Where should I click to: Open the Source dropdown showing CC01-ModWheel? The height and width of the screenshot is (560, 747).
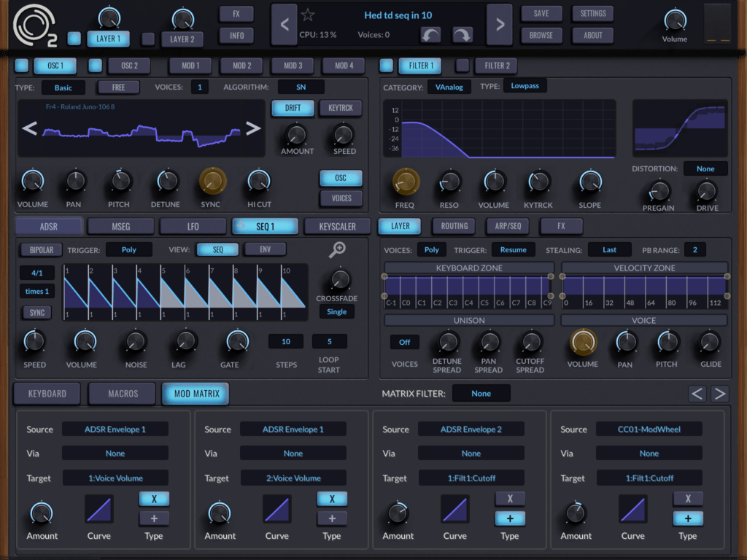[x=649, y=429]
